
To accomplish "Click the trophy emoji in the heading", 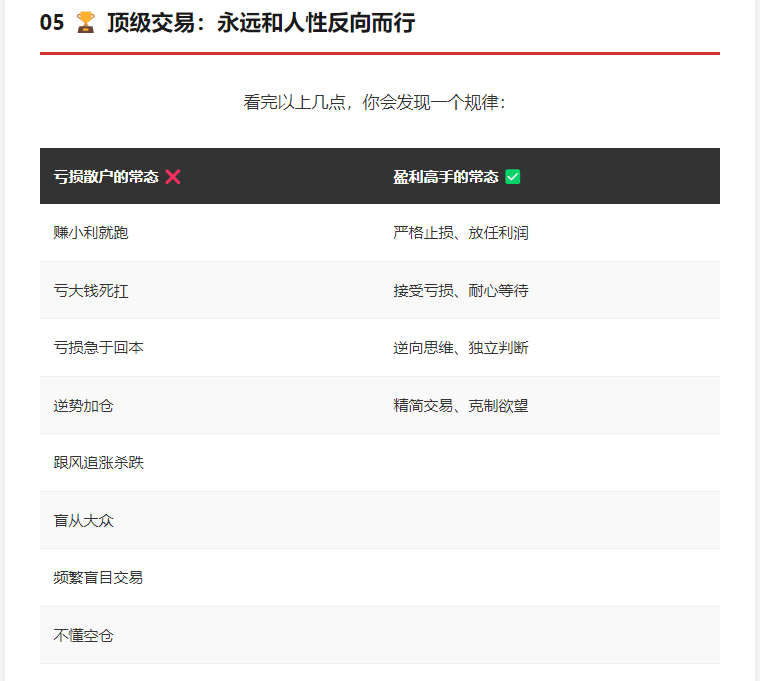I will [86, 22].
